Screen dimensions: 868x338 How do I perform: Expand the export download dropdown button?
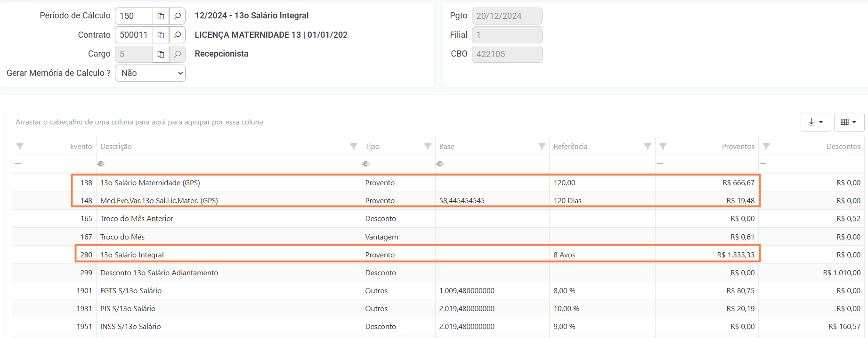(x=815, y=122)
